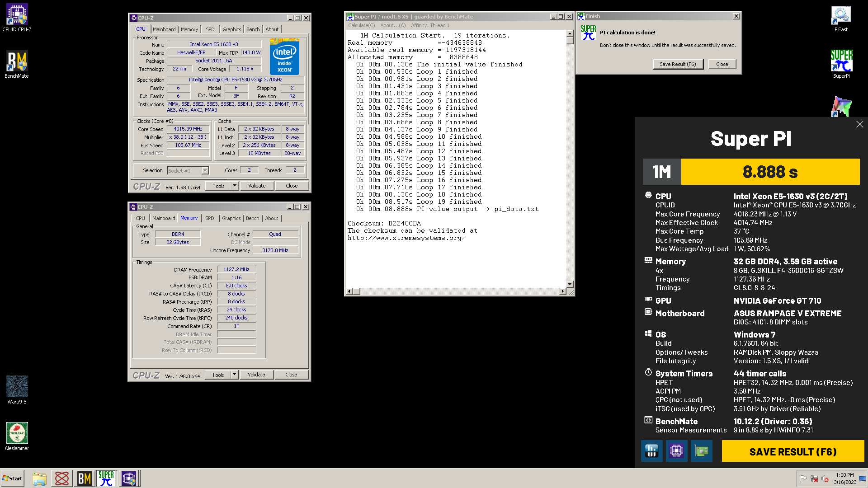Expand the Tools dropdown arrow in the bottom CPU-Z window

(234, 375)
